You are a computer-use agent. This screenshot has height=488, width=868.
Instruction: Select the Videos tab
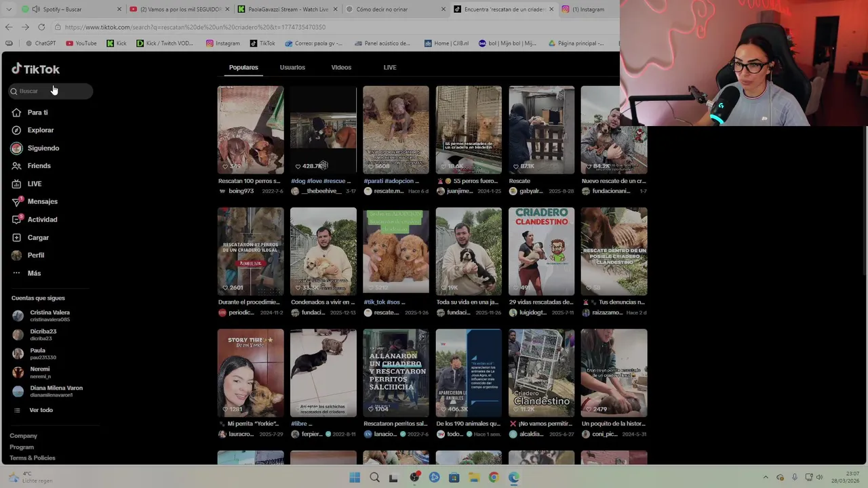pos(341,67)
